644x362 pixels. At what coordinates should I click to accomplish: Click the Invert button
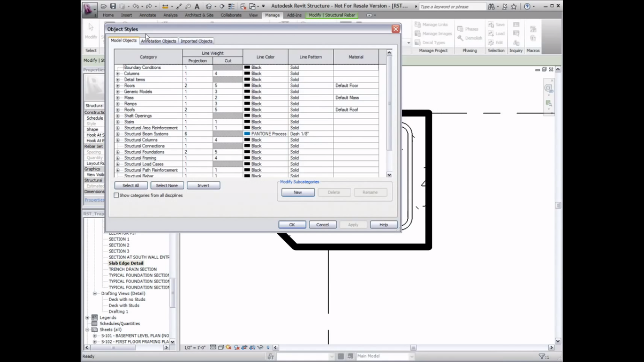tap(203, 186)
